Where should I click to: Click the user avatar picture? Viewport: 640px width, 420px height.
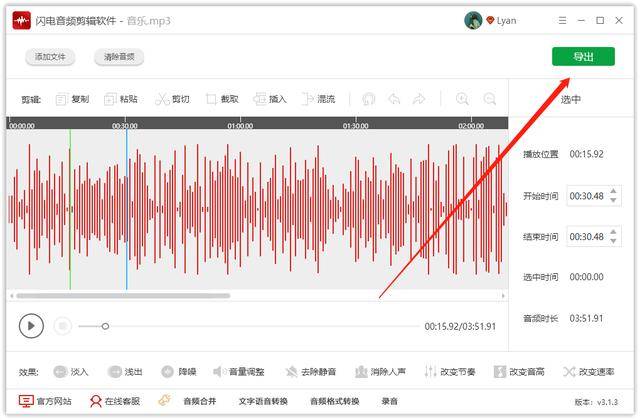473,20
